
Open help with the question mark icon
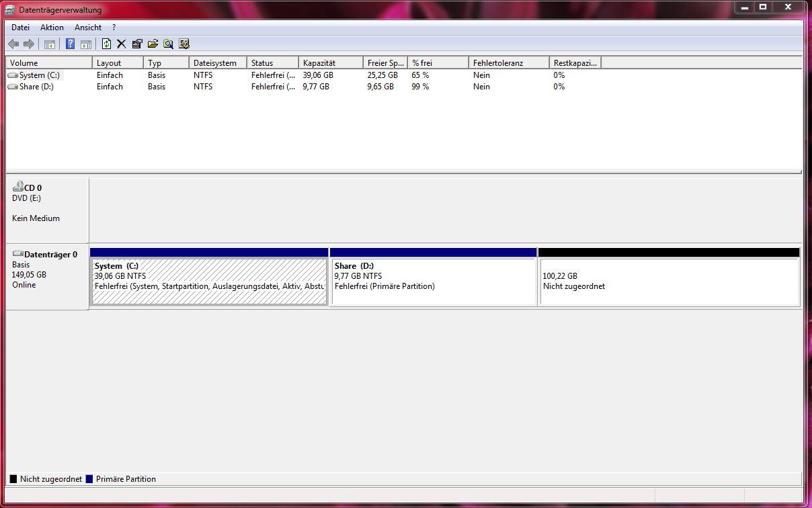(x=70, y=44)
